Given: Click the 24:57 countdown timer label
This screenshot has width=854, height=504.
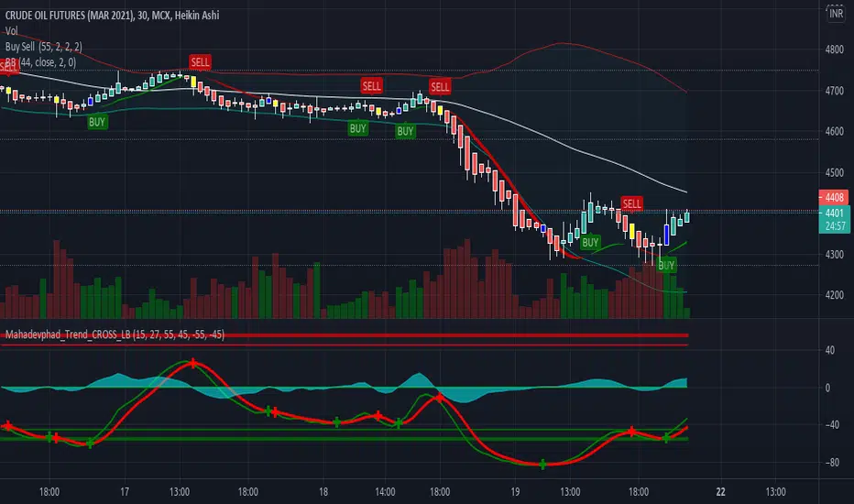Looking at the screenshot, I should tap(835, 226).
